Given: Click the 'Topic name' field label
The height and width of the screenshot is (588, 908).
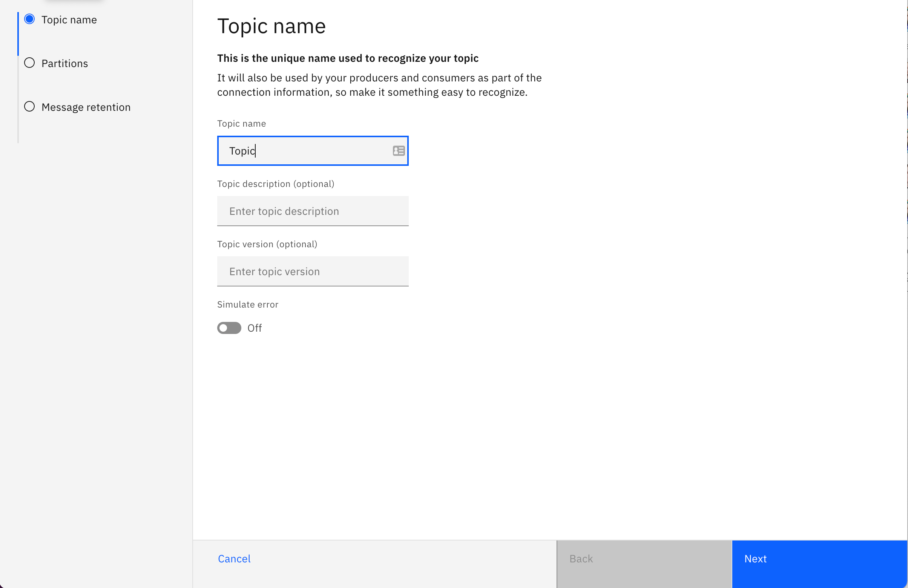Looking at the screenshot, I should click(241, 123).
